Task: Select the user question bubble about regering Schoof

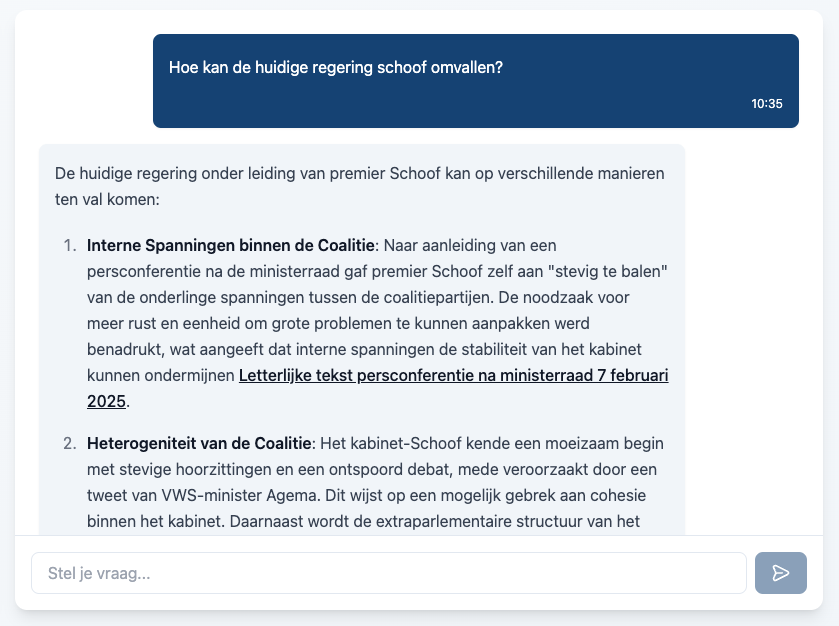Action: (x=476, y=81)
